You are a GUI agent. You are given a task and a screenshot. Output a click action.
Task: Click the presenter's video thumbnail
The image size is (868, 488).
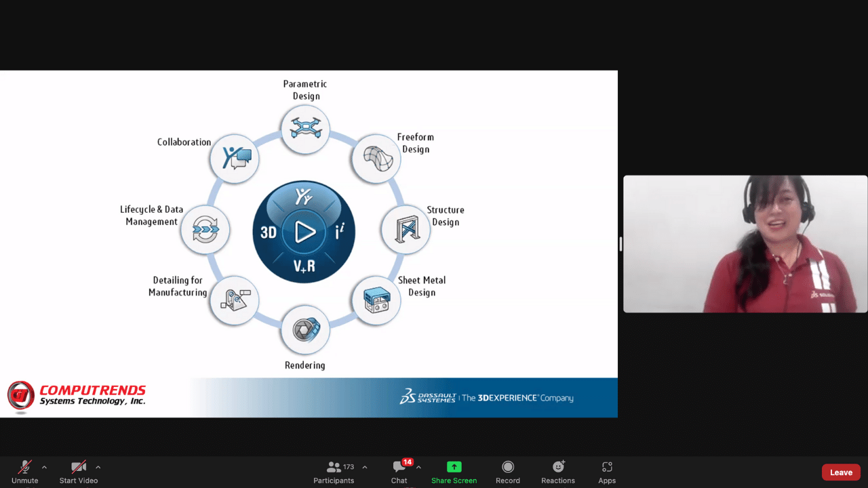coord(745,243)
